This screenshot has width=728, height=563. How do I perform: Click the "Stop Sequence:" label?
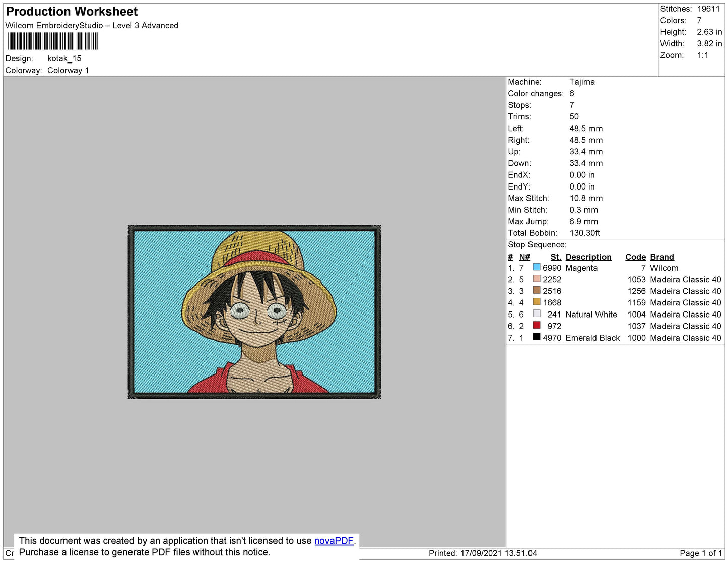click(x=537, y=244)
